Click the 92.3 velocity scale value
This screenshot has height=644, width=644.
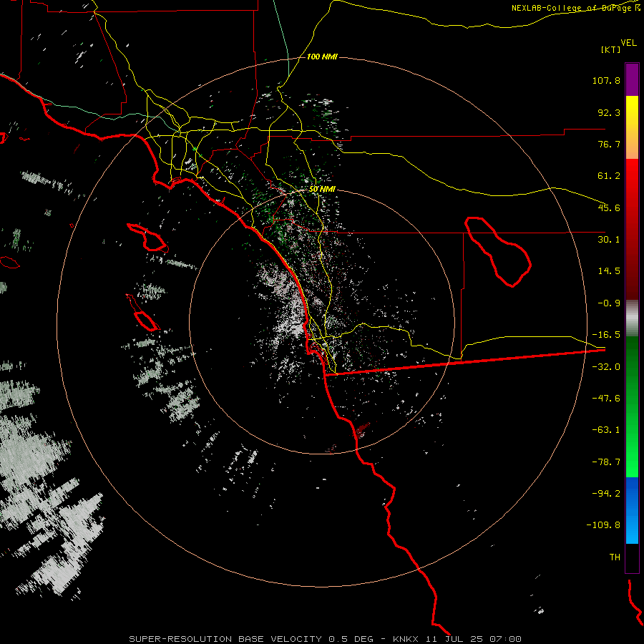pyautogui.click(x=609, y=112)
